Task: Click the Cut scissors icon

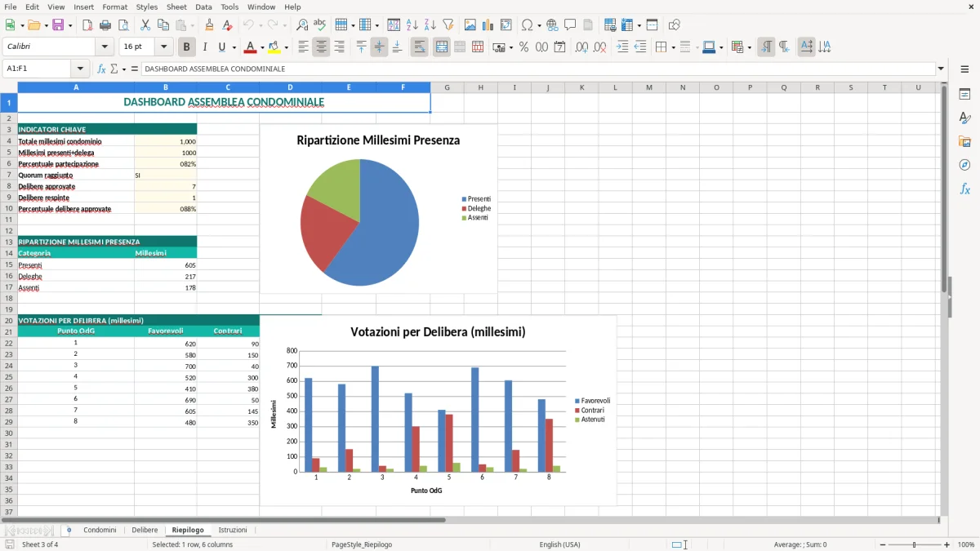Action: click(145, 25)
